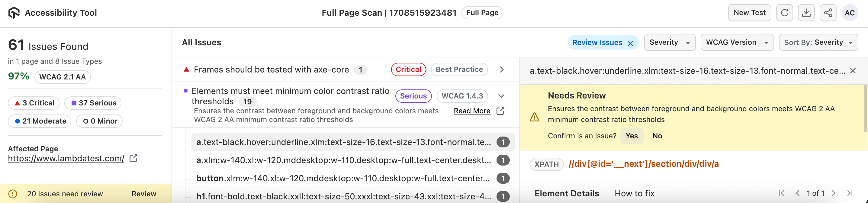Collapse the color contrast issue group
Image resolution: width=868 pixels, height=203 pixels.
tap(501, 96)
